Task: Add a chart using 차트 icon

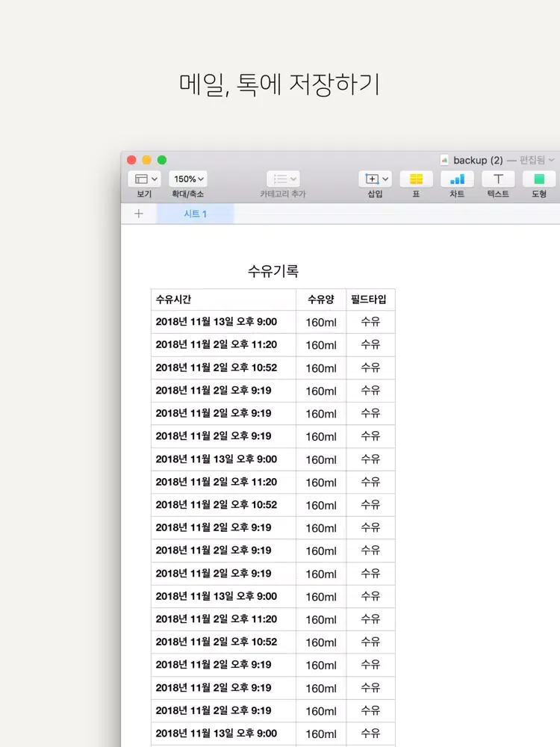Action: pyautogui.click(x=457, y=179)
